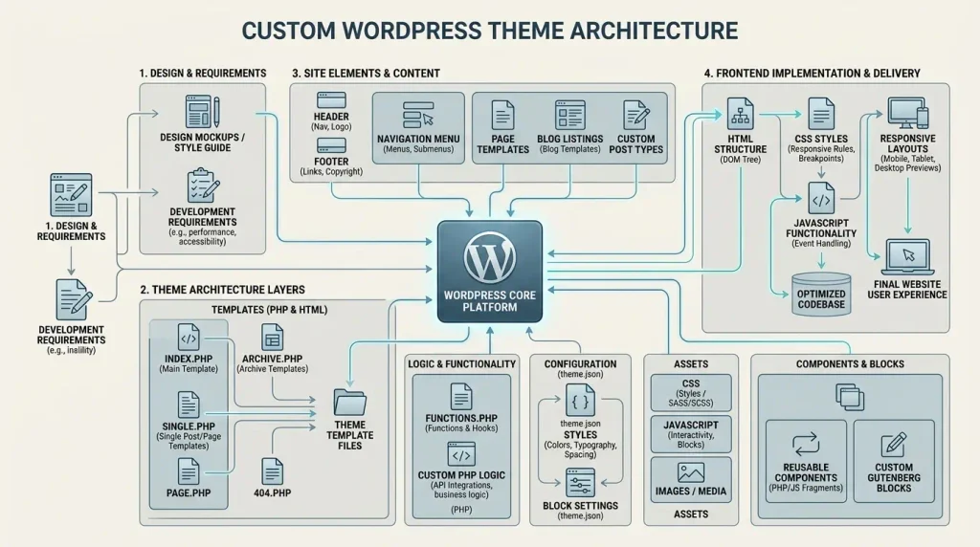
Task: Click the Optimized Codebase database cylinder
Action: point(821,294)
